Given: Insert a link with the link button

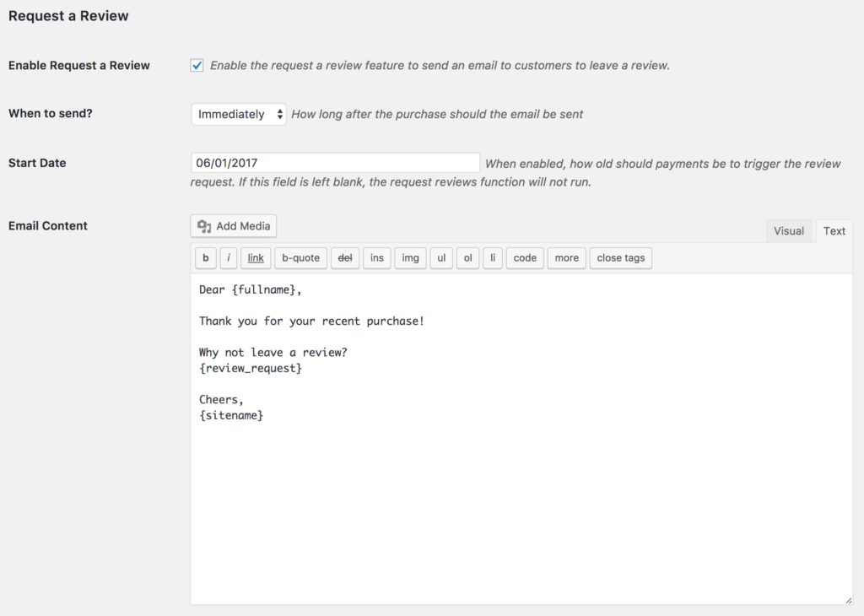Looking at the screenshot, I should click(x=256, y=258).
